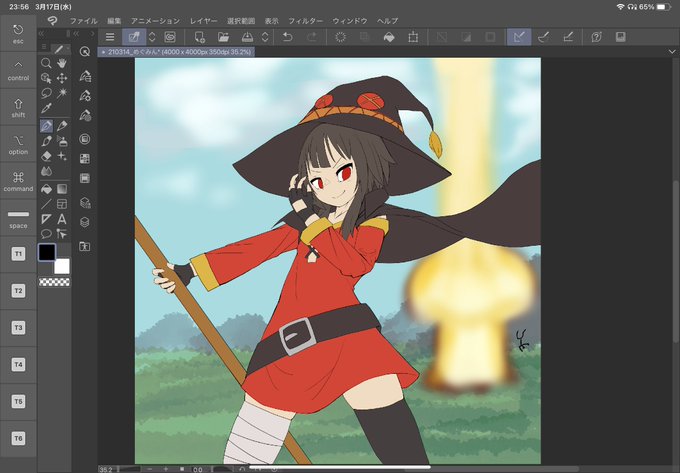680x473 pixels.
Task: Click the Clear selection dotted-circle icon
Action: click(340, 37)
